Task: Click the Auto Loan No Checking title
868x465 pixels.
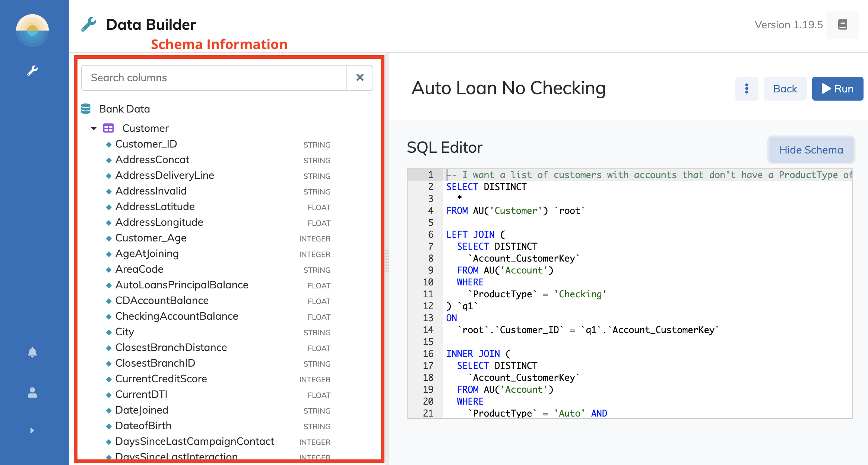Action: [509, 89]
